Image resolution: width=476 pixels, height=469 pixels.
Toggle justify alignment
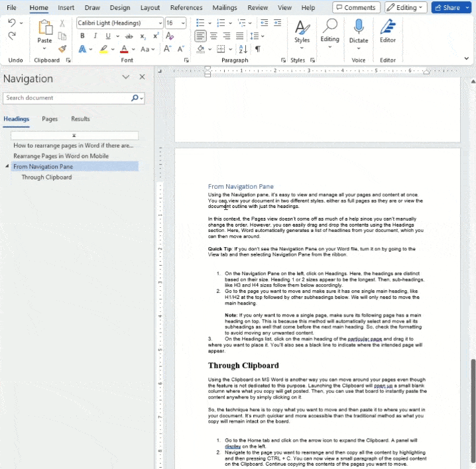click(x=240, y=36)
